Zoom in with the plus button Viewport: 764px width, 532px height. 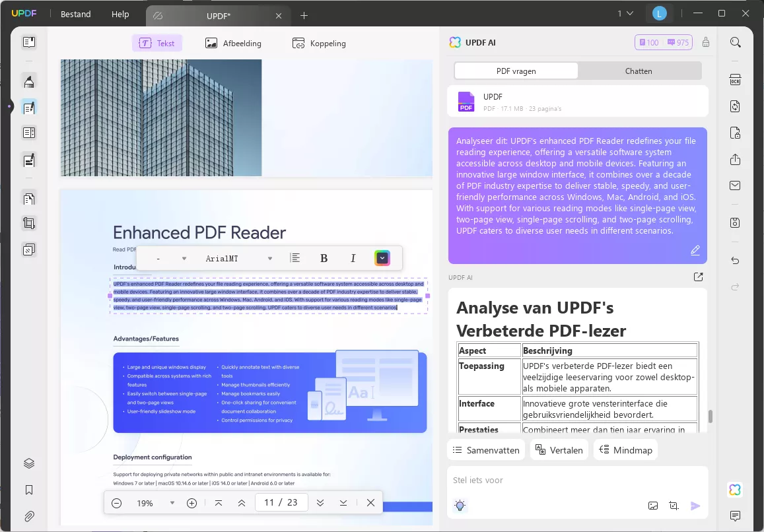tap(192, 503)
